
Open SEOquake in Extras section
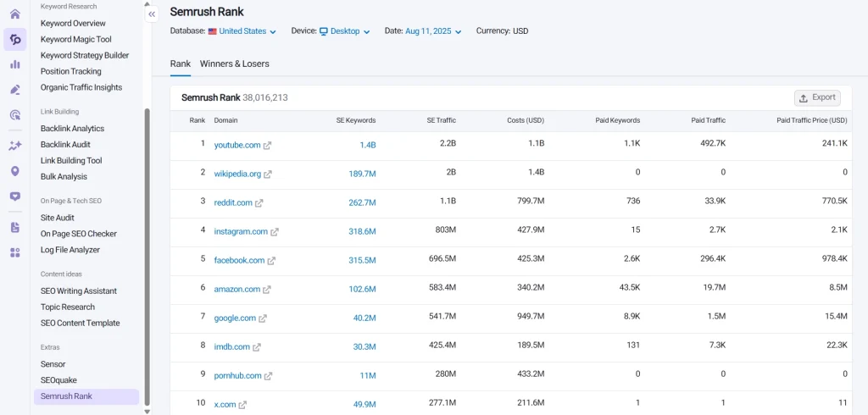click(x=58, y=380)
